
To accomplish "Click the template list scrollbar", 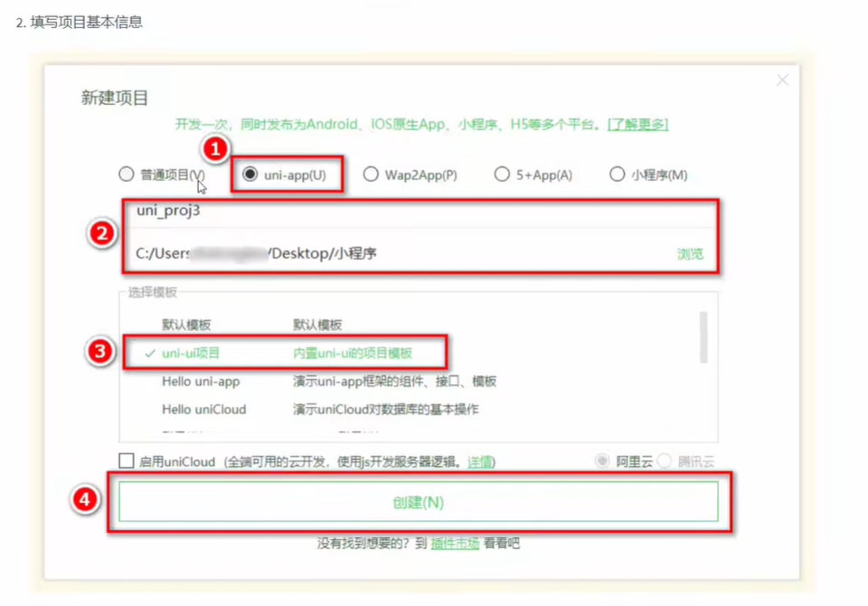I will pyautogui.click(x=703, y=337).
